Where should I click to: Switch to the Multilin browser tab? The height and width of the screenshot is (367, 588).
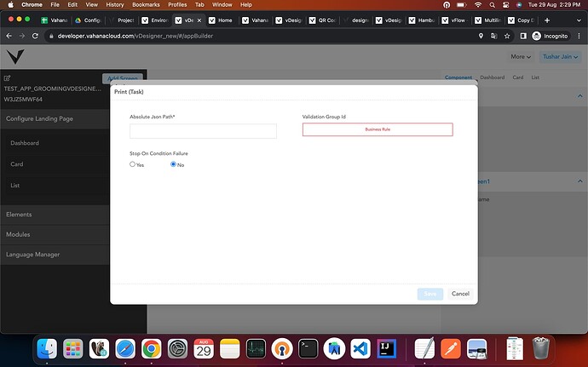pyautogui.click(x=488, y=20)
